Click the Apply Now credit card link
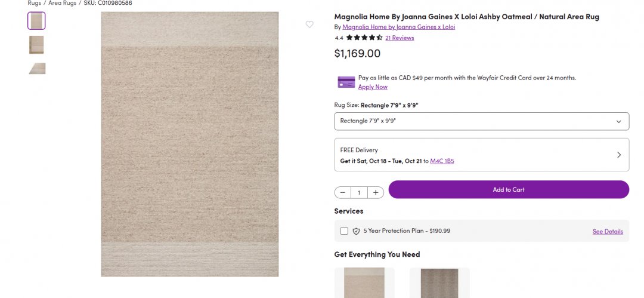 coord(373,87)
